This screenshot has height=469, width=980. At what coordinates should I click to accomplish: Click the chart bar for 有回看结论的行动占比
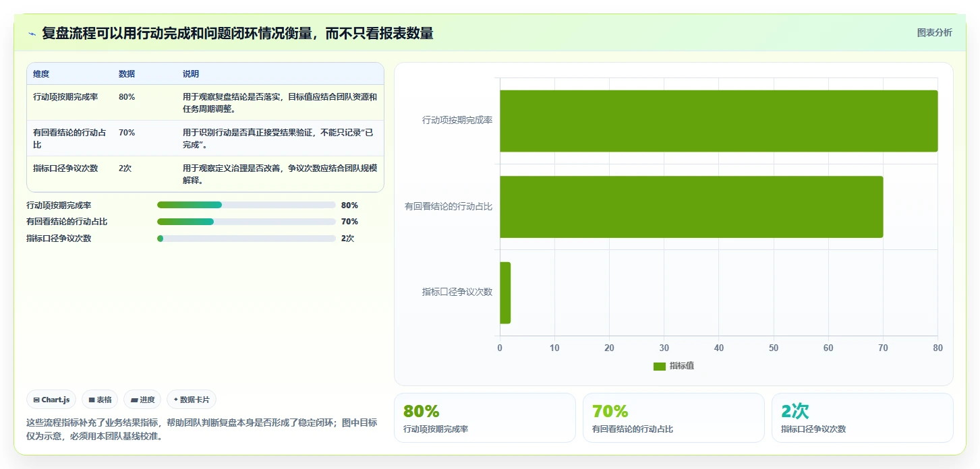tap(691, 207)
